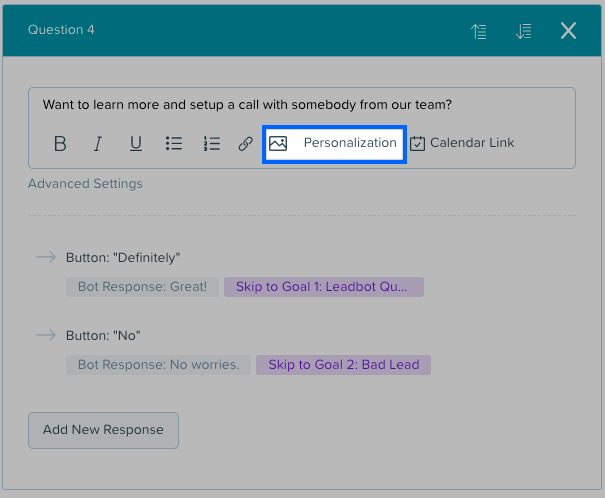
Task: Insert a bulleted list
Action: click(x=174, y=143)
